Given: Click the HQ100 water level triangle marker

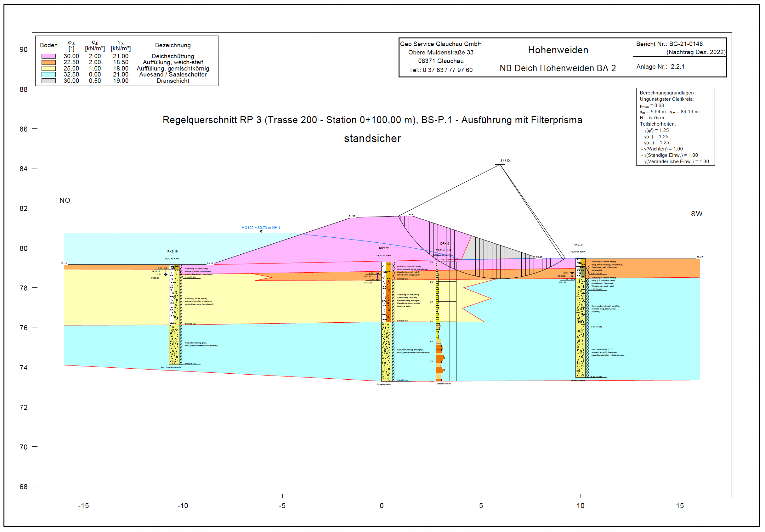Looking at the screenshot, I should point(261,231).
